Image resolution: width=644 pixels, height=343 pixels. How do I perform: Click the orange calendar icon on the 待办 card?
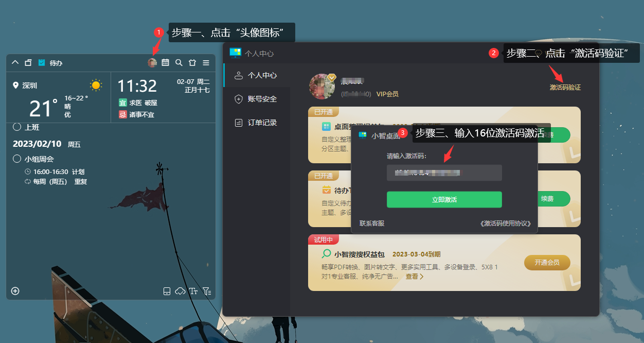coord(326,190)
